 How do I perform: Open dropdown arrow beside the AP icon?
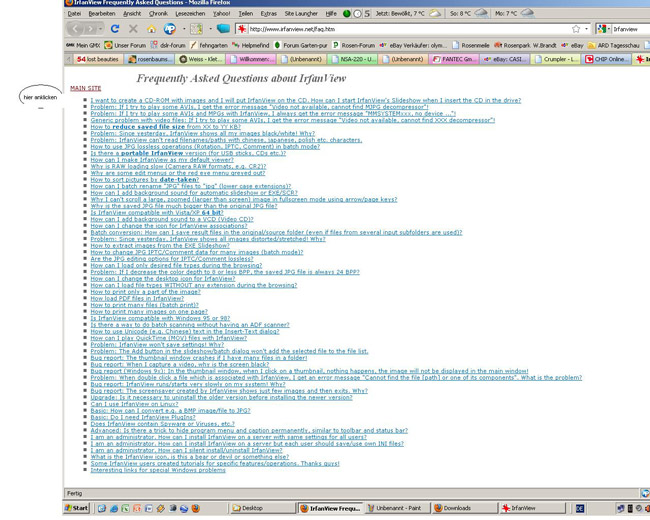click(x=184, y=29)
